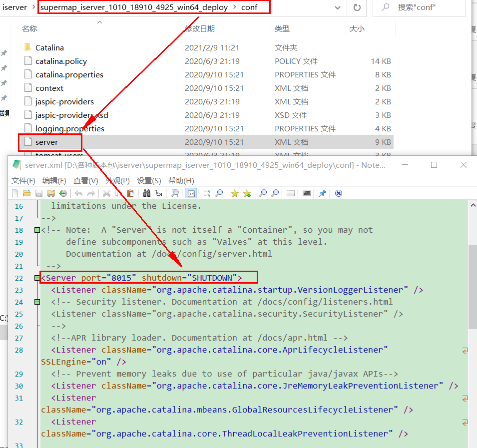Screen dimensions: 477x448
Task: Click the file icon beside catalina.policy
Action: coord(28,61)
